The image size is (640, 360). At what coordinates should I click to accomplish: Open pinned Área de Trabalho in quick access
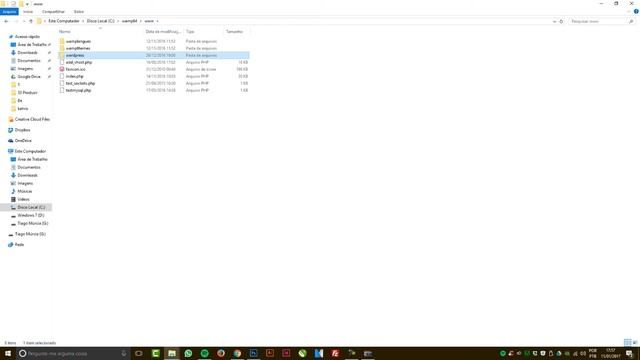tap(32, 44)
